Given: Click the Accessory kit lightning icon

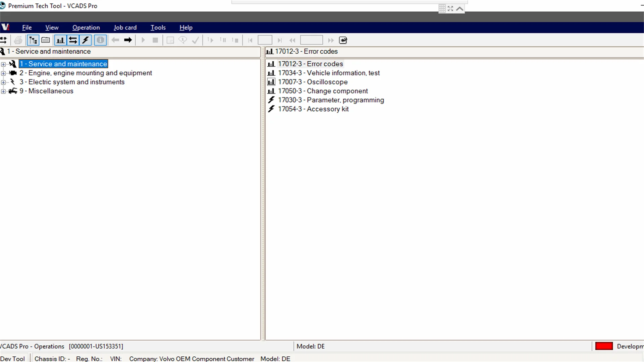Looking at the screenshot, I should 271,109.
